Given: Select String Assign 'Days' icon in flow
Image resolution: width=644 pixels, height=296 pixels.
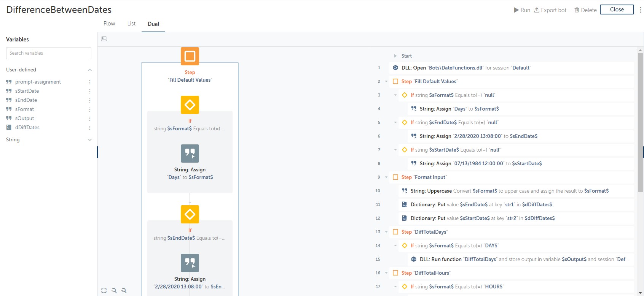Looking at the screenshot, I should tap(190, 154).
